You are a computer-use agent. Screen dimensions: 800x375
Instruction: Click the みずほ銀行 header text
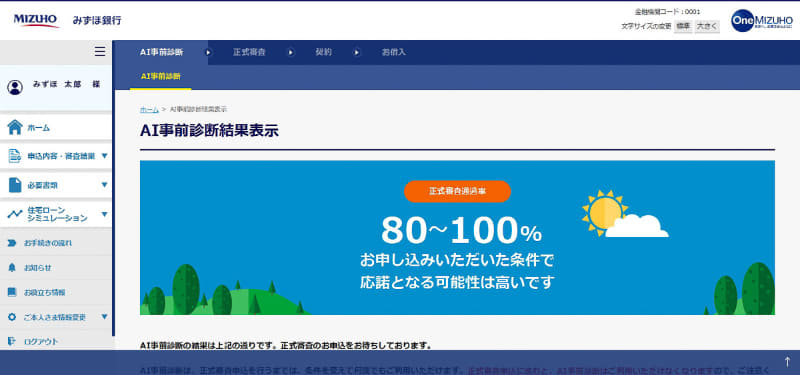(97, 21)
